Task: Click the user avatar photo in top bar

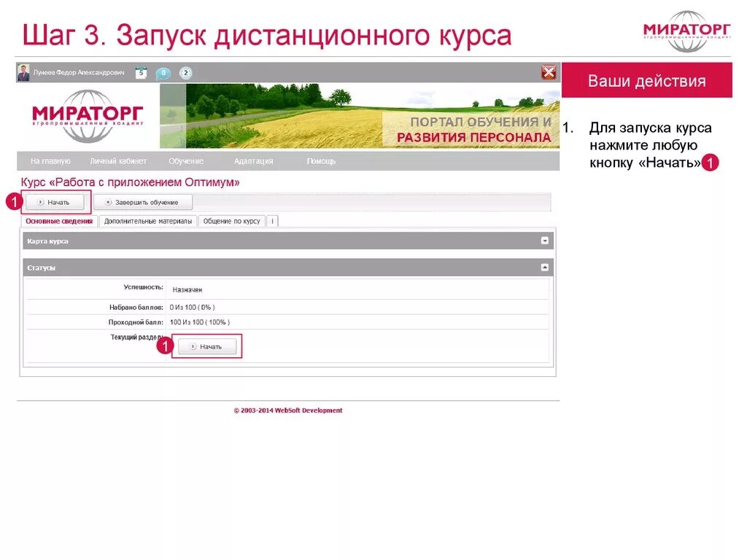Action: tap(23, 72)
